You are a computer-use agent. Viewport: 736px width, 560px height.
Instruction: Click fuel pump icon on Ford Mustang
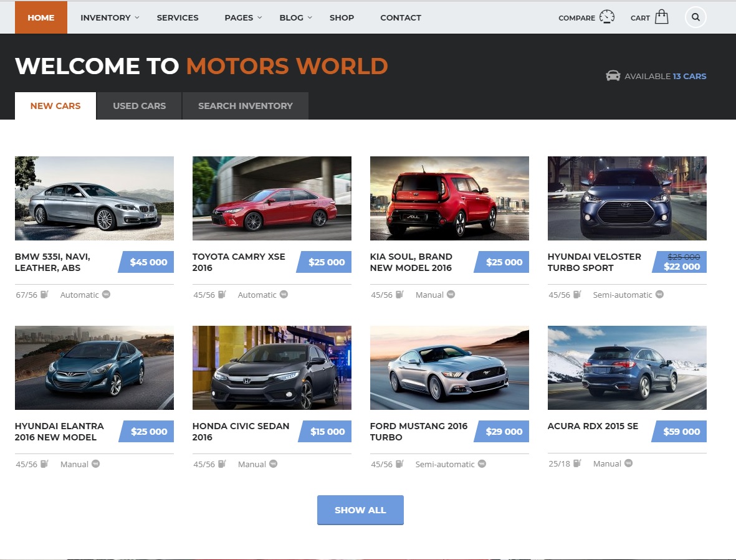point(399,464)
